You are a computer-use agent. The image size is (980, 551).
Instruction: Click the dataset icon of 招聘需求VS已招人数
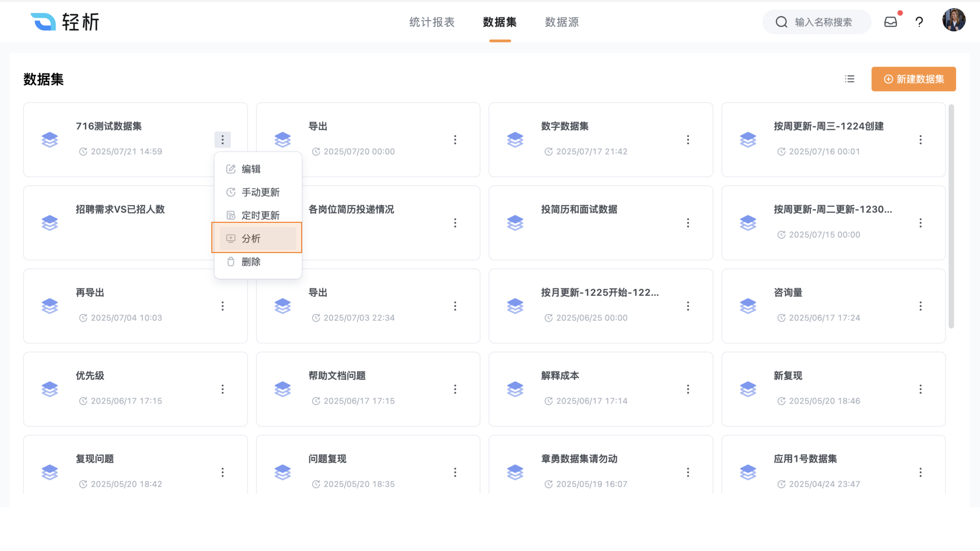pos(50,223)
